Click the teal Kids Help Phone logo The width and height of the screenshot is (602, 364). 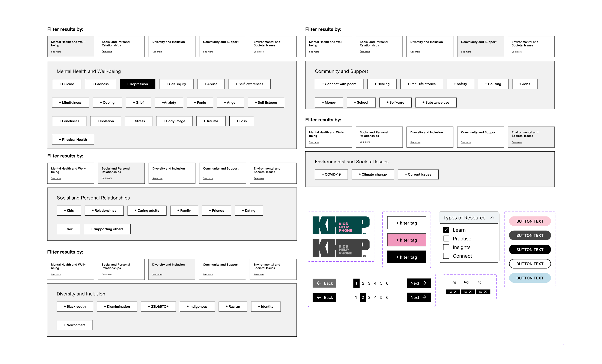341,225
